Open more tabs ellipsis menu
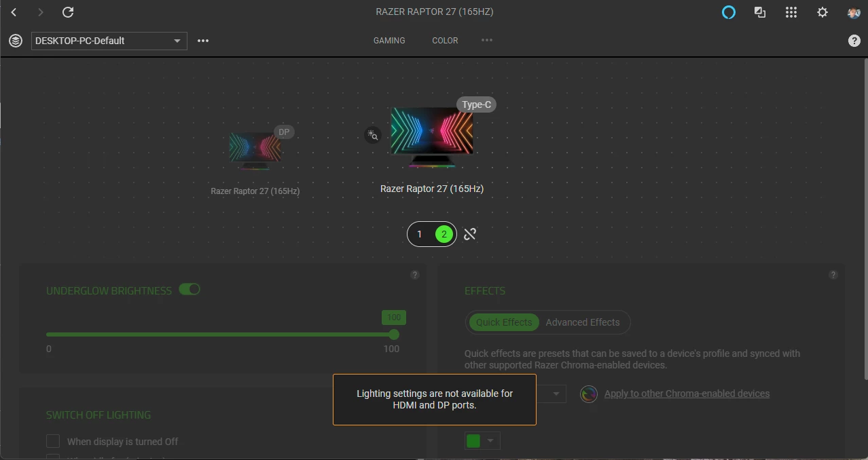The height and width of the screenshot is (460, 868). (x=487, y=40)
